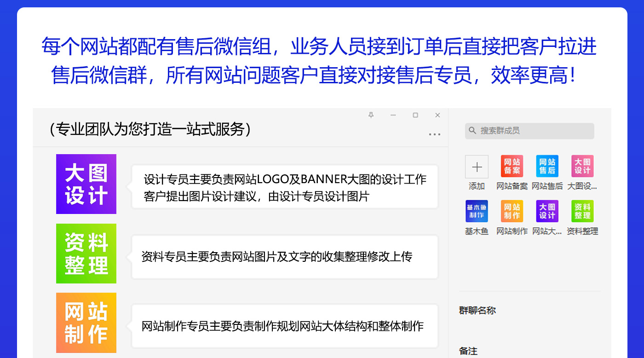Select the 网站制作专员 message bubble
This screenshot has width=644, height=358.
pyautogui.click(x=285, y=326)
